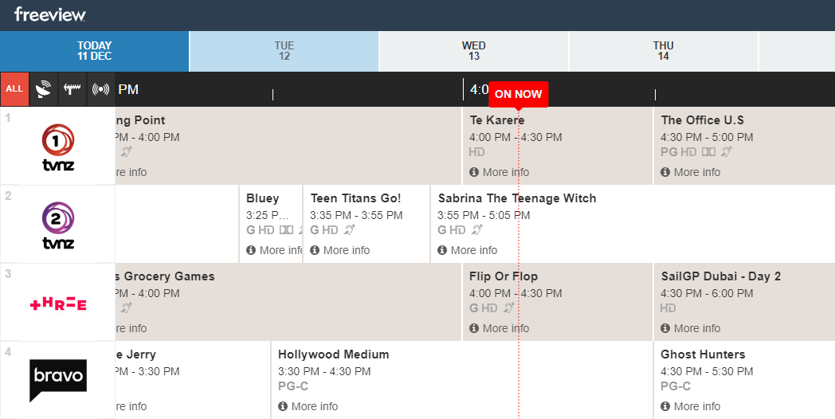Open the TVNZ 1 channel logo
This screenshot has height=419, width=835.
coord(58,146)
